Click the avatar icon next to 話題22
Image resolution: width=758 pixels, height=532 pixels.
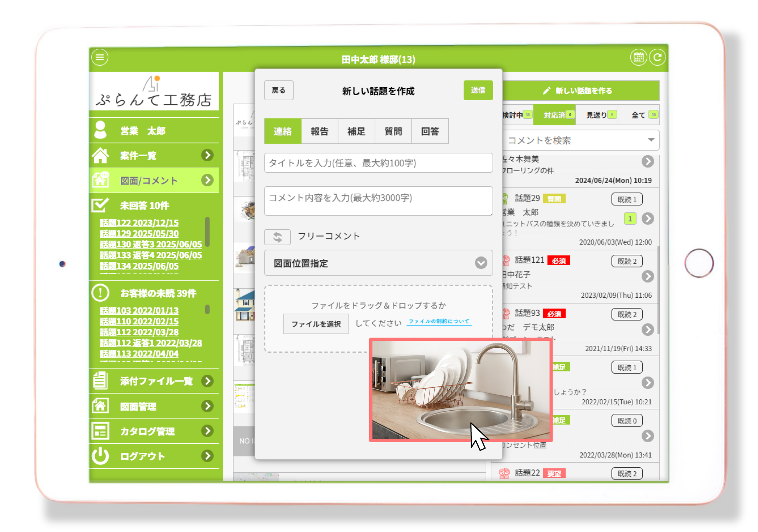click(x=504, y=473)
